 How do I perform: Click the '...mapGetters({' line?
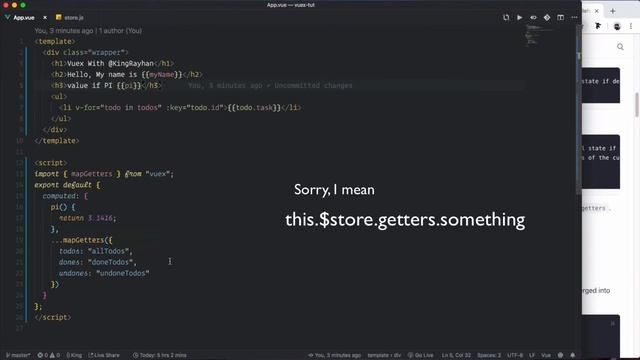[82, 240]
